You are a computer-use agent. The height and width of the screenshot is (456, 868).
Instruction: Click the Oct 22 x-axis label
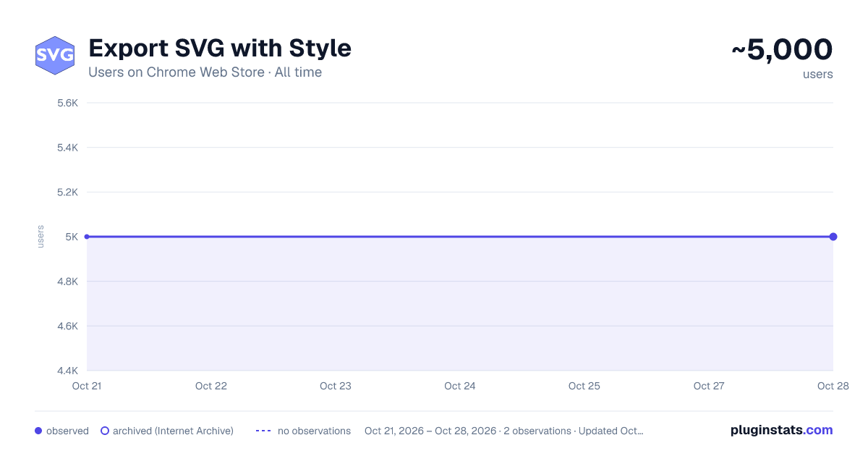[211, 386]
